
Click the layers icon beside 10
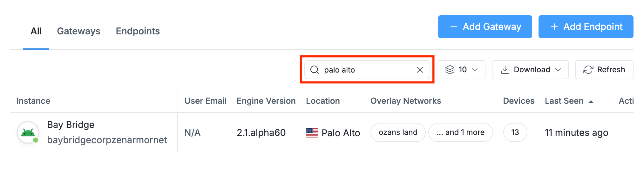(450, 70)
